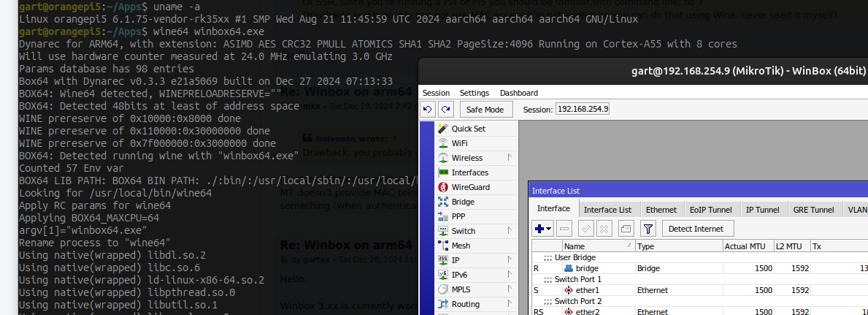Viewport: 868px width, 315px height.
Task: Switch to the VLAN tab
Action: (x=856, y=210)
